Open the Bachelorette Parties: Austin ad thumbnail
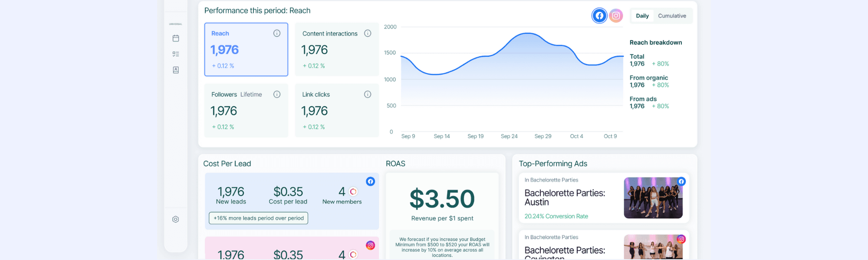The image size is (868, 260). [x=653, y=198]
